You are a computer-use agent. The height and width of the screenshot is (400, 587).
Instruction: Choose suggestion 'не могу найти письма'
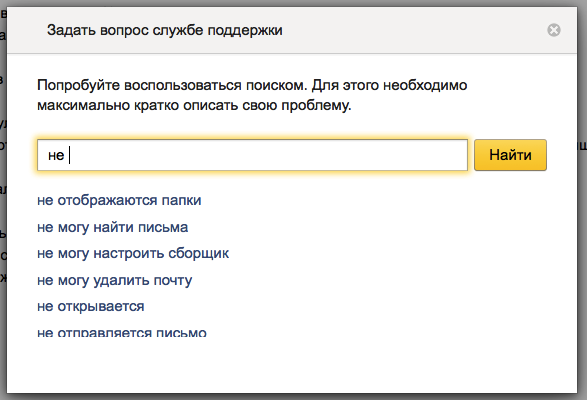(x=112, y=227)
